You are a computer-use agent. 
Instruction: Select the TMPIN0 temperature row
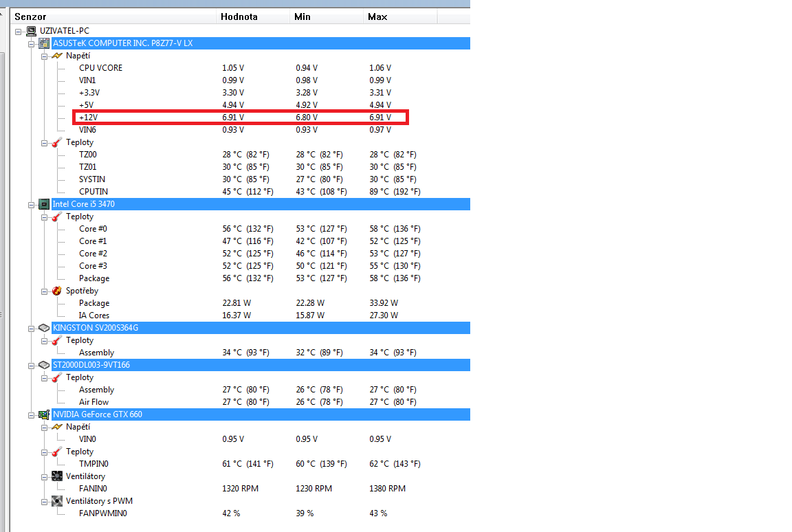[250, 464]
